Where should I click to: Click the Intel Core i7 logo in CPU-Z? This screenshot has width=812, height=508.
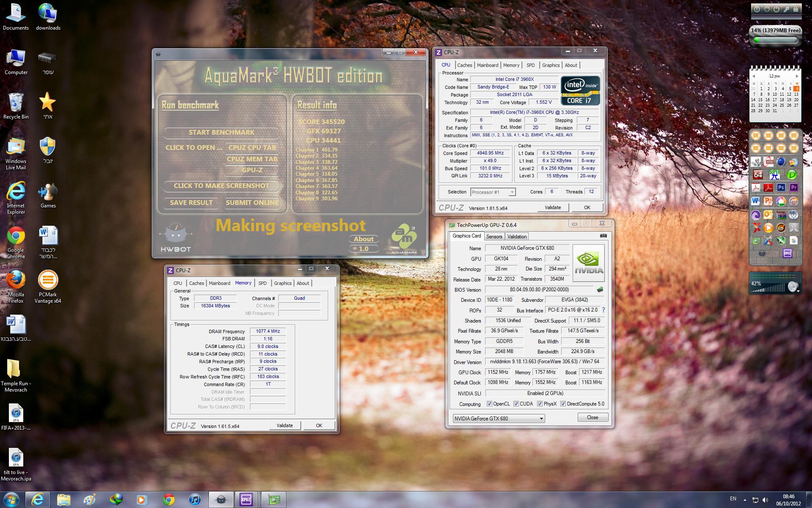click(x=580, y=91)
